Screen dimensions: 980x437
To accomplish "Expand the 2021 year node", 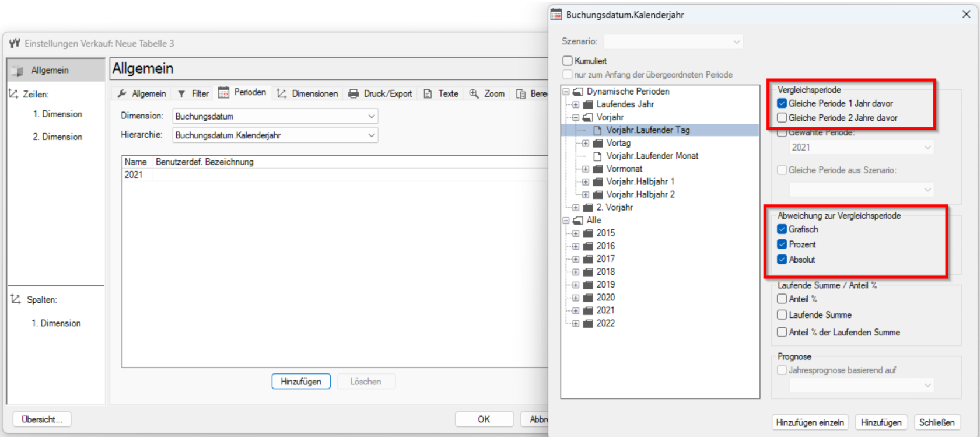I will 576,310.
